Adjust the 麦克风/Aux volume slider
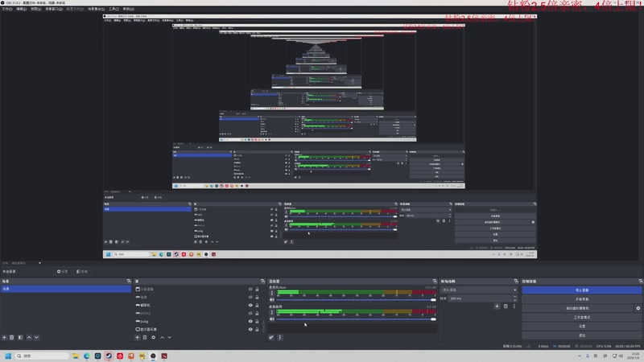 click(356, 299)
